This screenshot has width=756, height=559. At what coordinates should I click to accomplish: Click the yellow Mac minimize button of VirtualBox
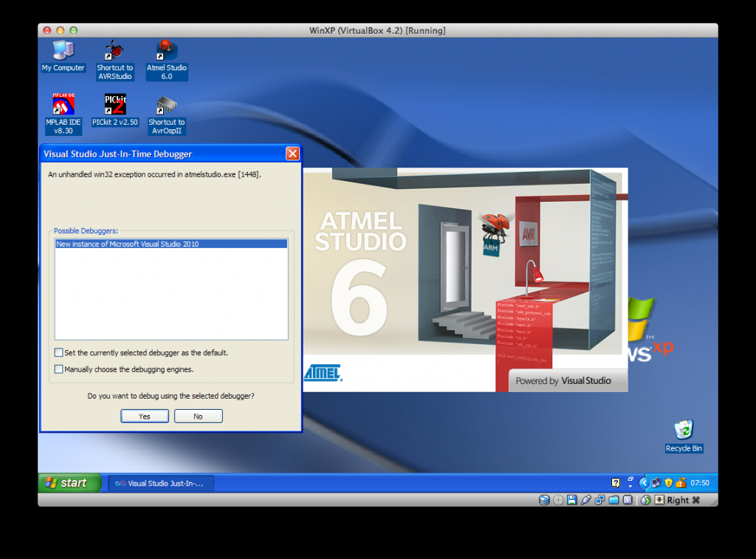pos(61,30)
